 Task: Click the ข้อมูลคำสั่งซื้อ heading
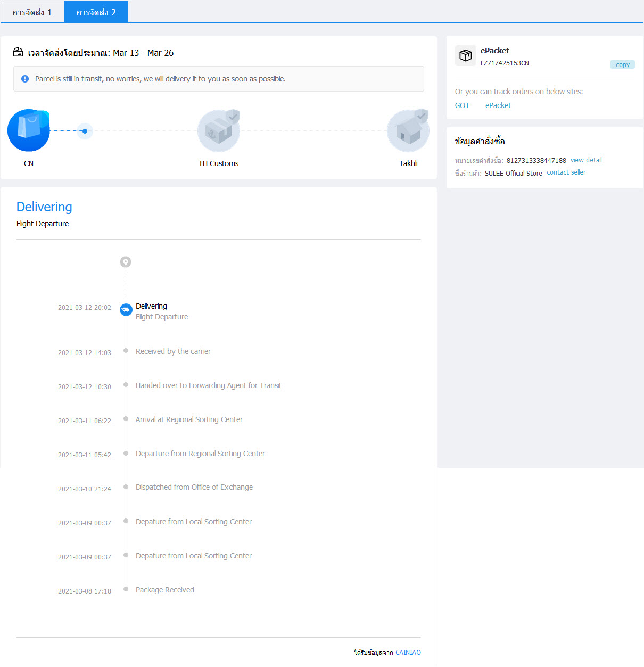[480, 141]
